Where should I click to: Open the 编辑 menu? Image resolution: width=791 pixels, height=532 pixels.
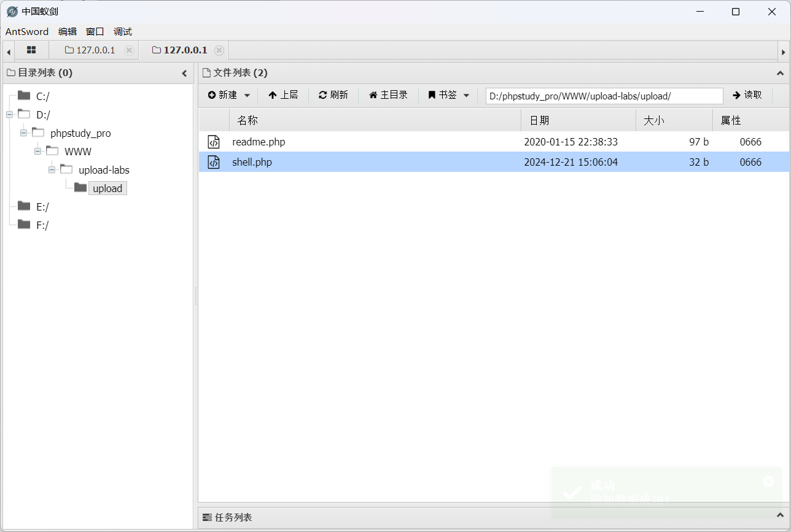point(68,32)
